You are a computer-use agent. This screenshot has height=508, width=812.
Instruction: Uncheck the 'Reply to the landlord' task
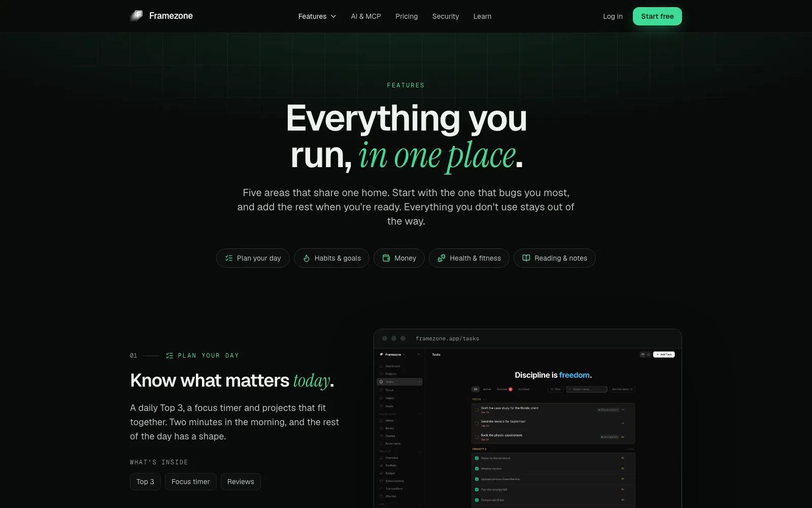click(477, 458)
